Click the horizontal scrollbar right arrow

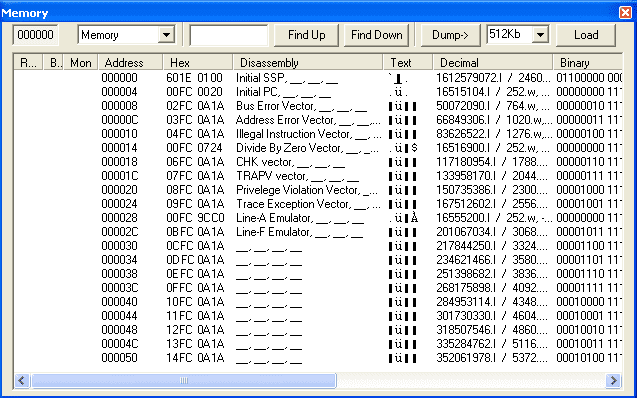pyautogui.click(x=613, y=381)
